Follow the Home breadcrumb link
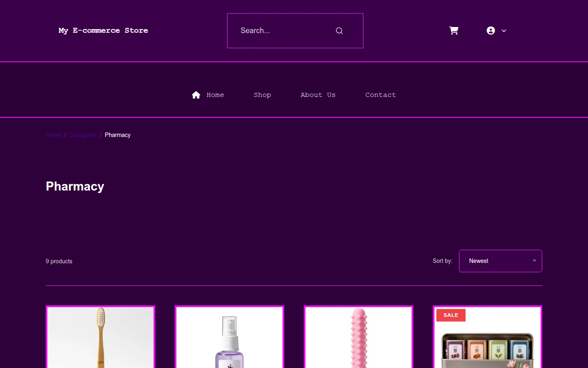 [x=53, y=135]
